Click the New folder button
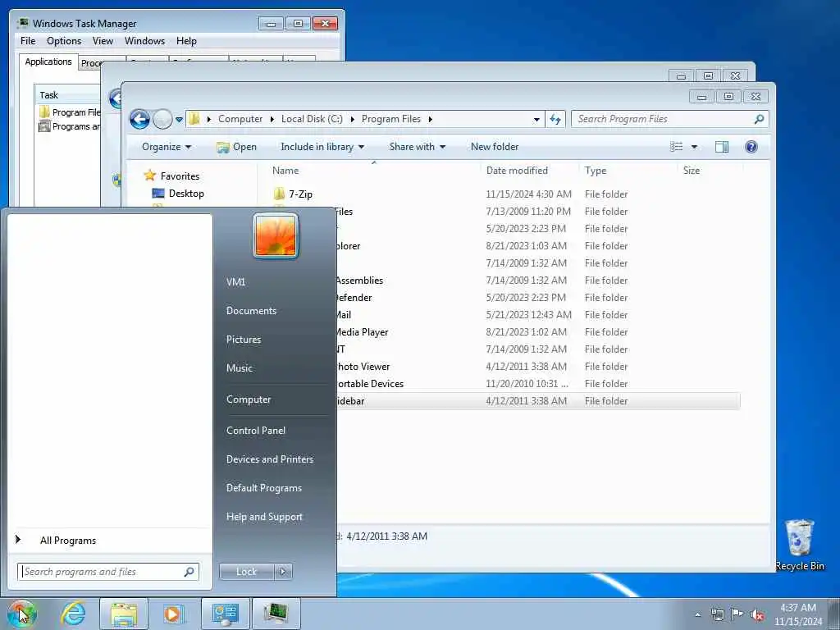This screenshot has width=840, height=630. coord(495,147)
